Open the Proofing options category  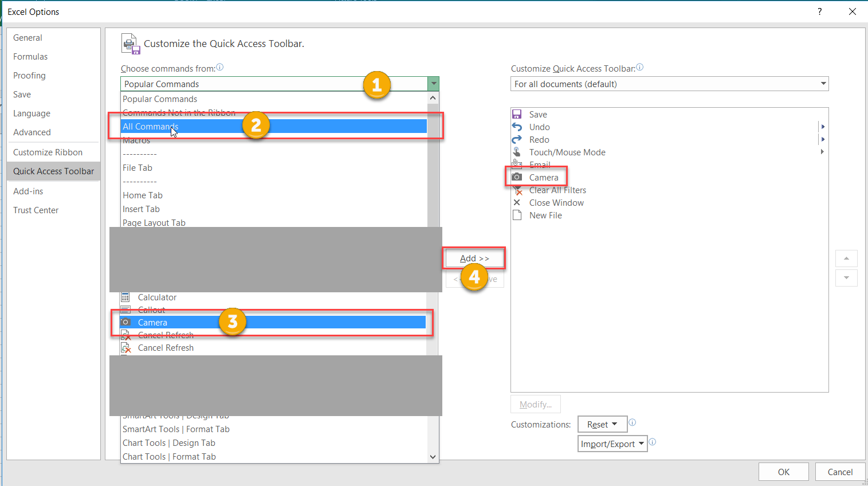point(53,76)
